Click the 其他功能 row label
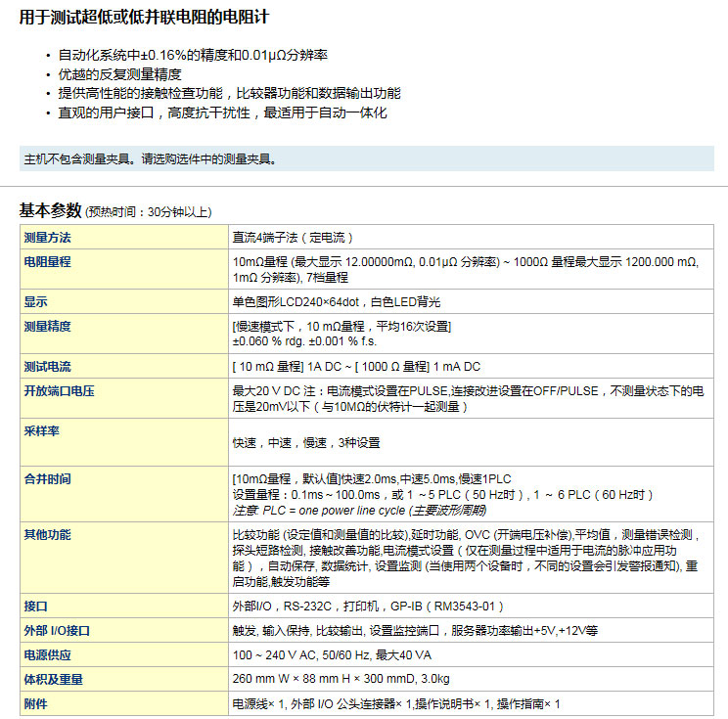This screenshot has width=728, height=719. click(48, 535)
